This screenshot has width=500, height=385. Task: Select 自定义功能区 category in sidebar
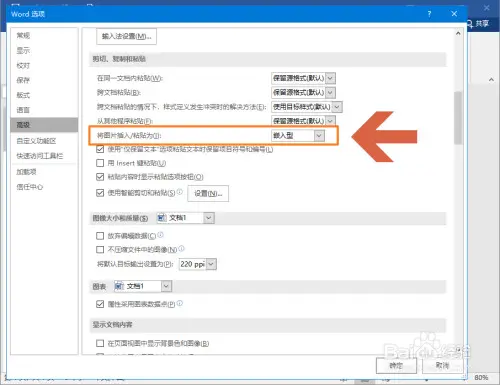[x=44, y=141]
